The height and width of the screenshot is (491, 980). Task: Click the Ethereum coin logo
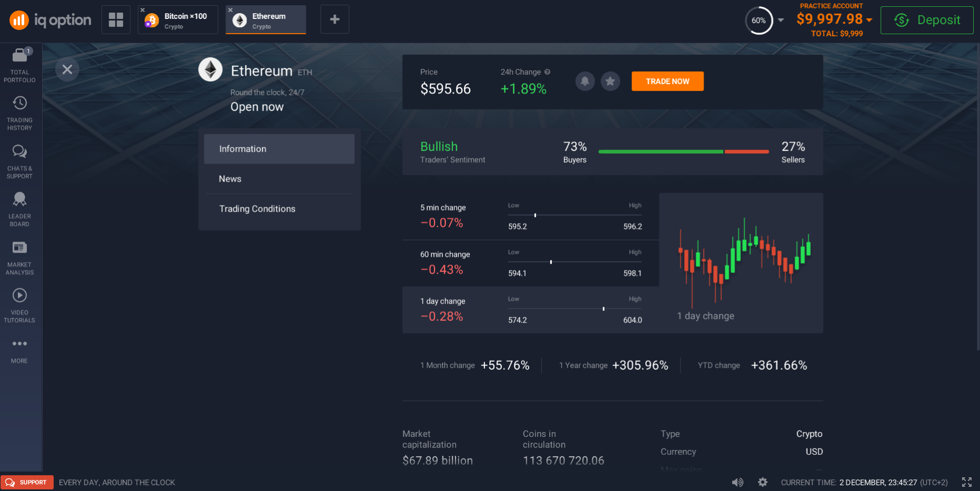pos(211,69)
